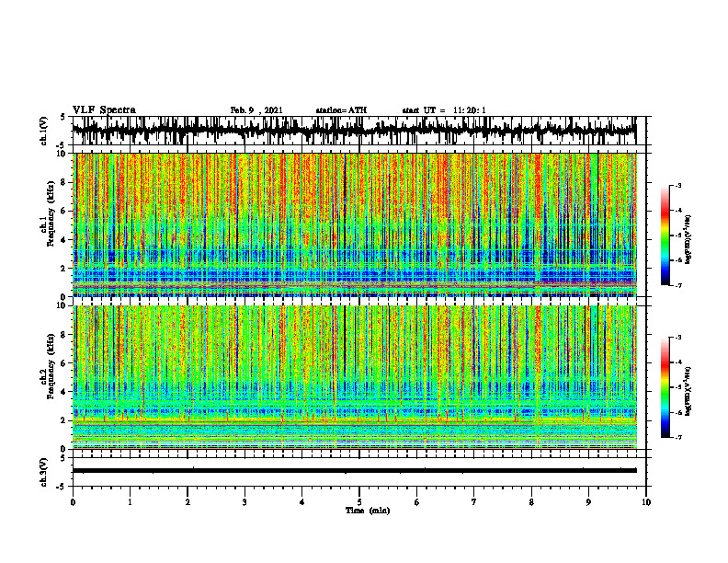Click time axis tick label "4"
The height and width of the screenshot is (563, 728).
(302, 502)
